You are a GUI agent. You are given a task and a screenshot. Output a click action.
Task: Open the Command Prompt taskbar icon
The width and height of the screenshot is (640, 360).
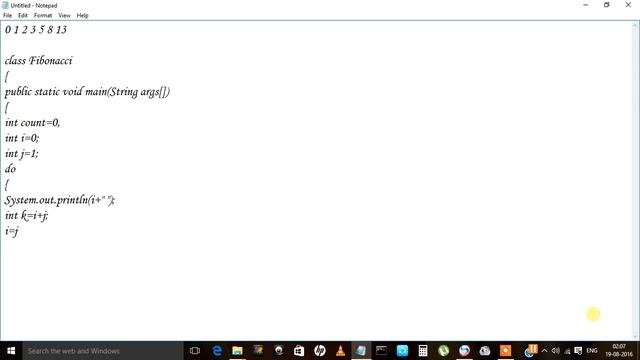pyautogui.click(x=382, y=351)
